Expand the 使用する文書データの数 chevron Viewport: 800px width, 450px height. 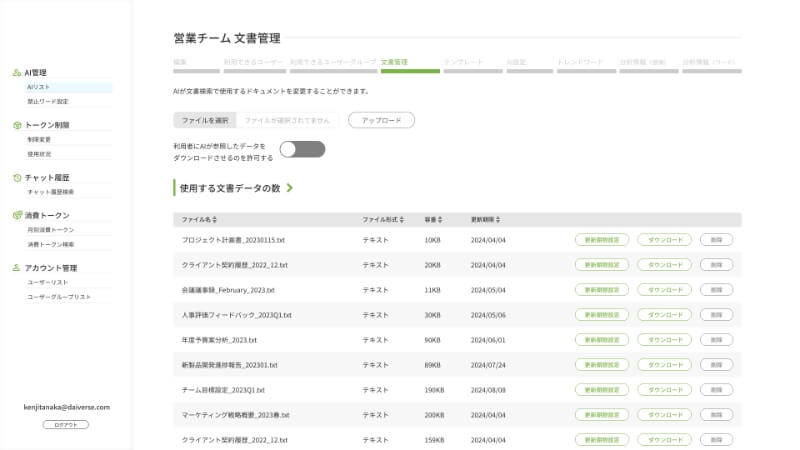click(290, 187)
